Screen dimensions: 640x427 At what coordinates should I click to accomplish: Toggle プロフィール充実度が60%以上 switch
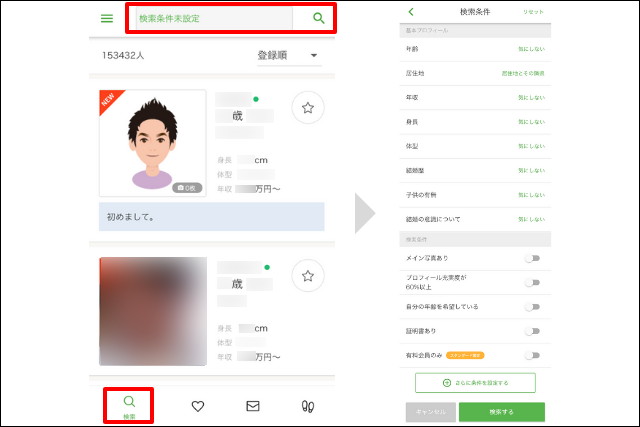[x=532, y=282]
